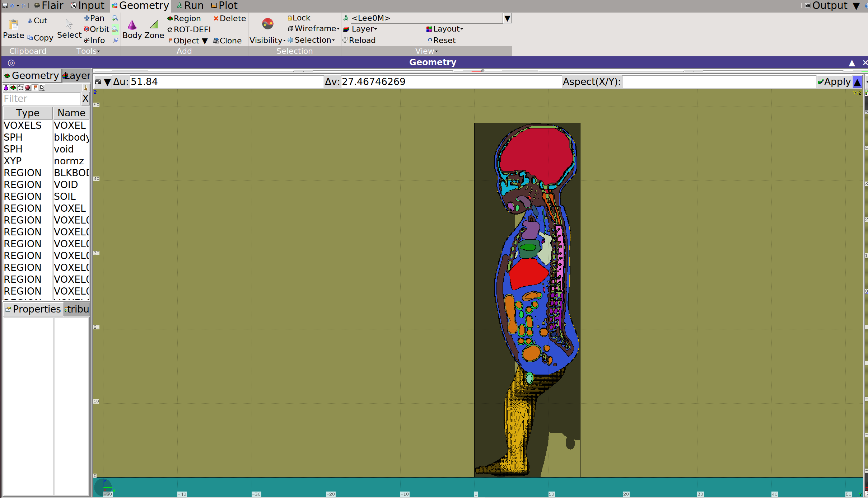Toggle regions filter icon in list toolbar

tap(13, 88)
